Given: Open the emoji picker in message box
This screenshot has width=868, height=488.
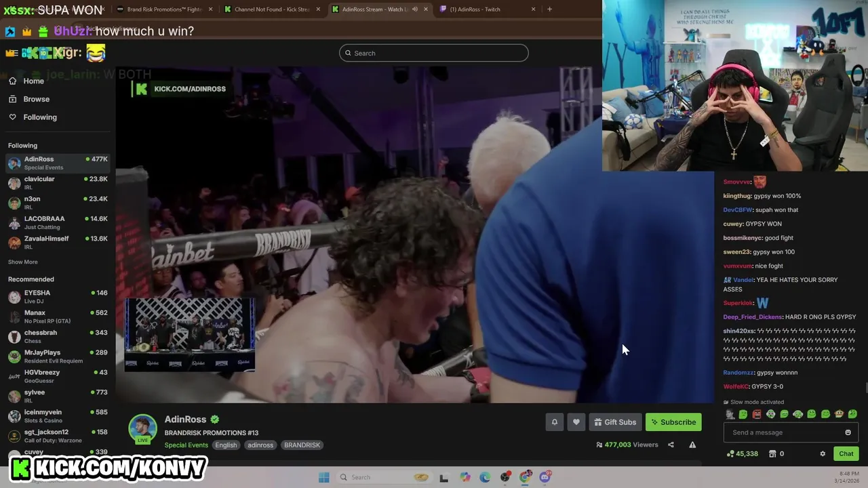Looking at the screenshot, I should click(848, 432).
